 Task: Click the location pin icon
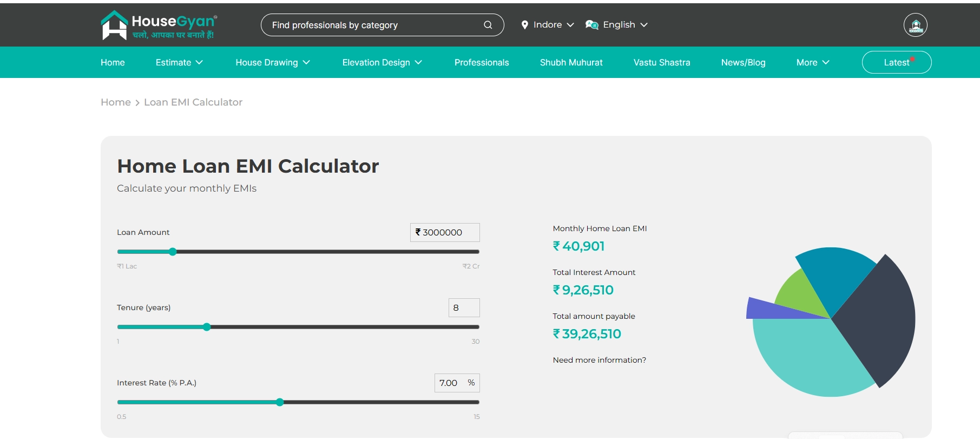coord(524,25)
